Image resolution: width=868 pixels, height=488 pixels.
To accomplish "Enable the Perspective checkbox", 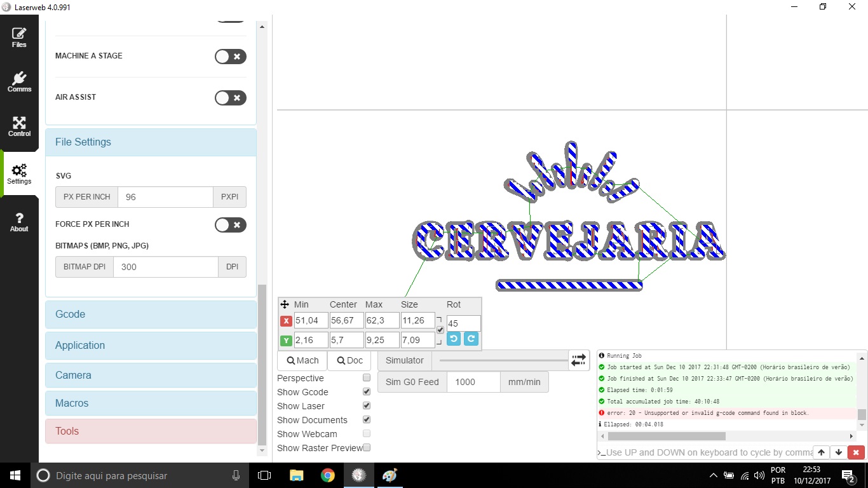I will 366,377.
